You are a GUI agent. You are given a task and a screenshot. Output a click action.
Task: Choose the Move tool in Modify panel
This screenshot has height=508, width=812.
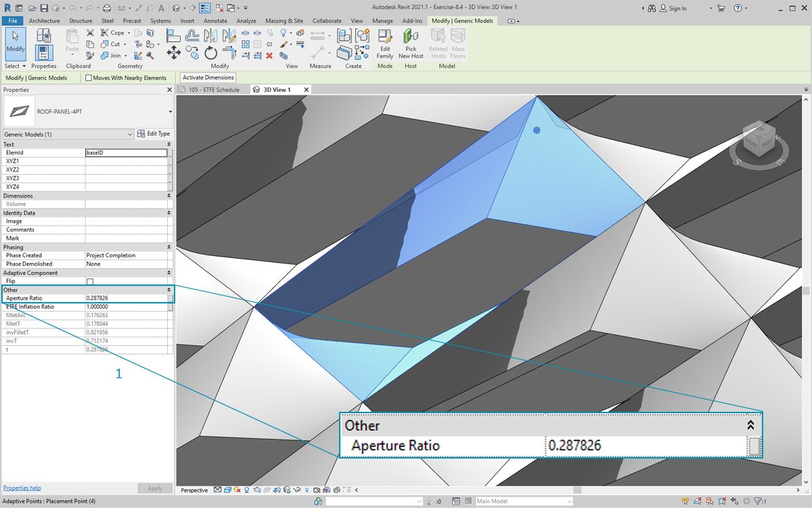coord(173,52)
